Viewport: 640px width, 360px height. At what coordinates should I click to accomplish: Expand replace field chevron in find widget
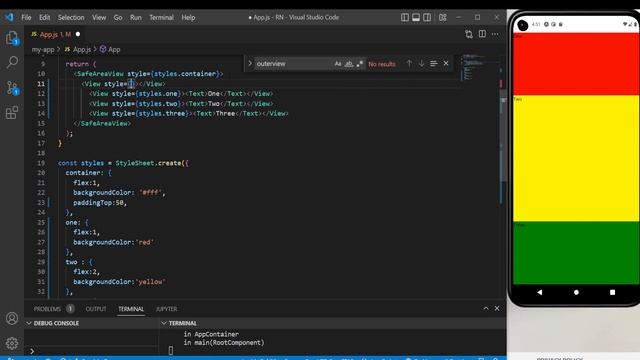click(250, 63)
